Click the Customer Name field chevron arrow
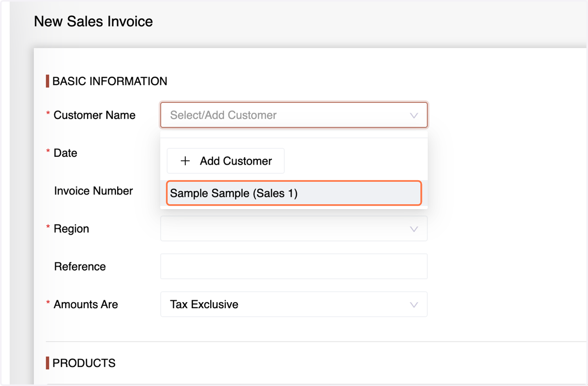Viewport: 588px width, 386px height. click(x=414, y=116)
